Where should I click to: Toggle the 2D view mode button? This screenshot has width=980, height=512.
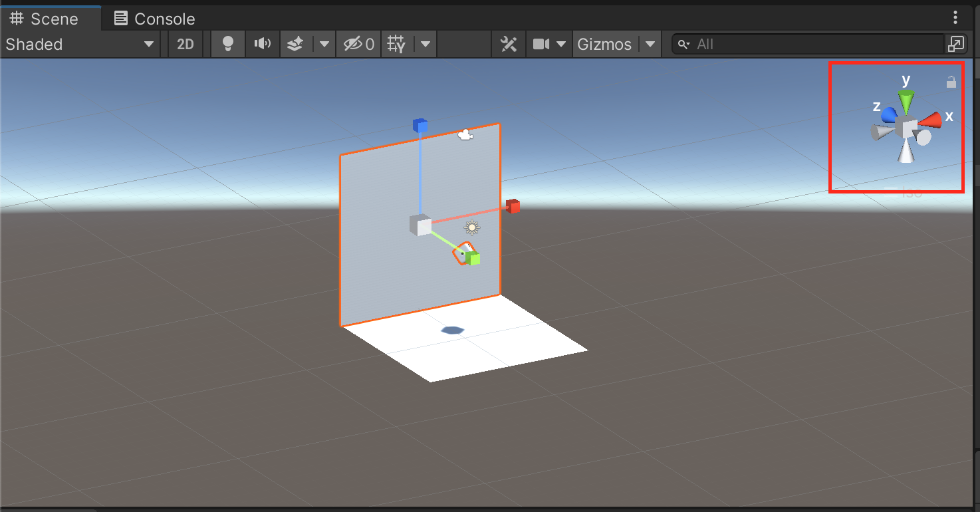185,45
